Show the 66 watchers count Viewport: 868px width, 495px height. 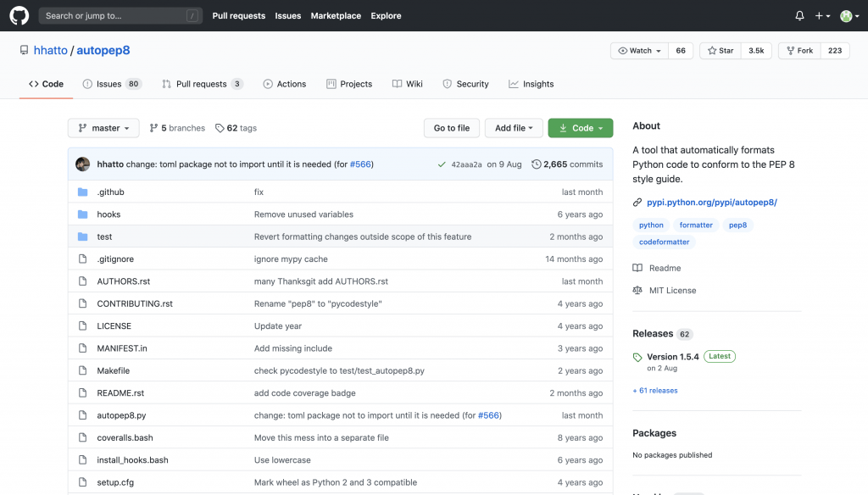tap(681, 50)
